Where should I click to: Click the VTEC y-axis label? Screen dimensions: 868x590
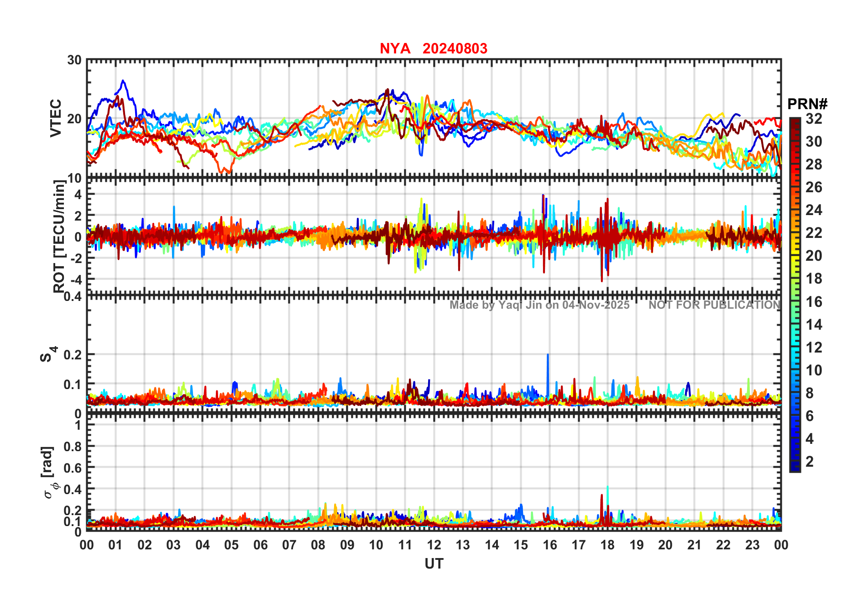pyautogui.click(x=56, y=118)
